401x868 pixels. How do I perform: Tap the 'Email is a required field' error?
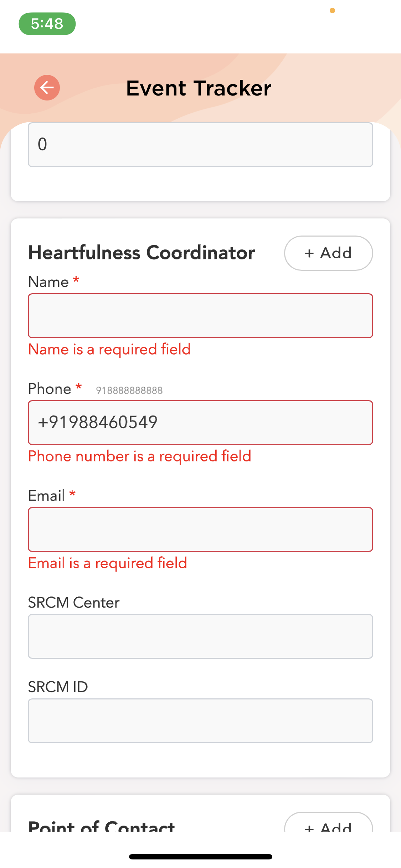(108, 563)
